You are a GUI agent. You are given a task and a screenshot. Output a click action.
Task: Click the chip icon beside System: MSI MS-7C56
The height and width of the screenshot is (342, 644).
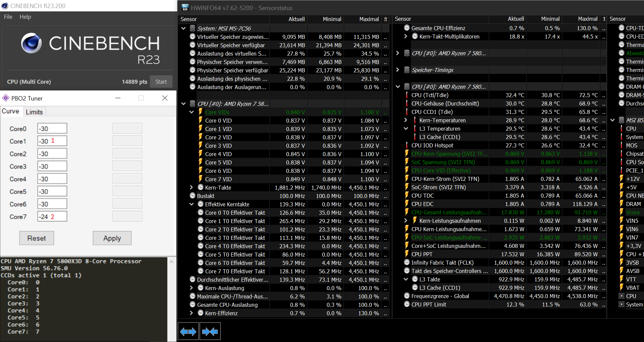[193, 28]
